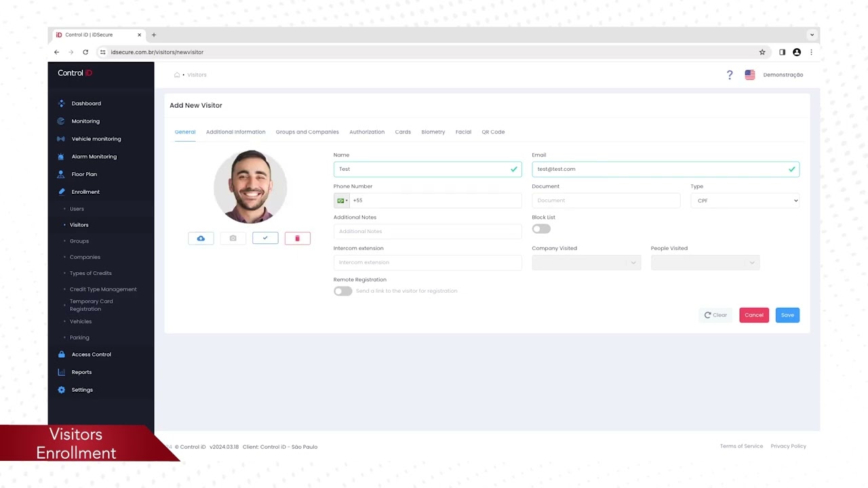Open the Authorization tab
868x488 pixels.
coord(367,132)
